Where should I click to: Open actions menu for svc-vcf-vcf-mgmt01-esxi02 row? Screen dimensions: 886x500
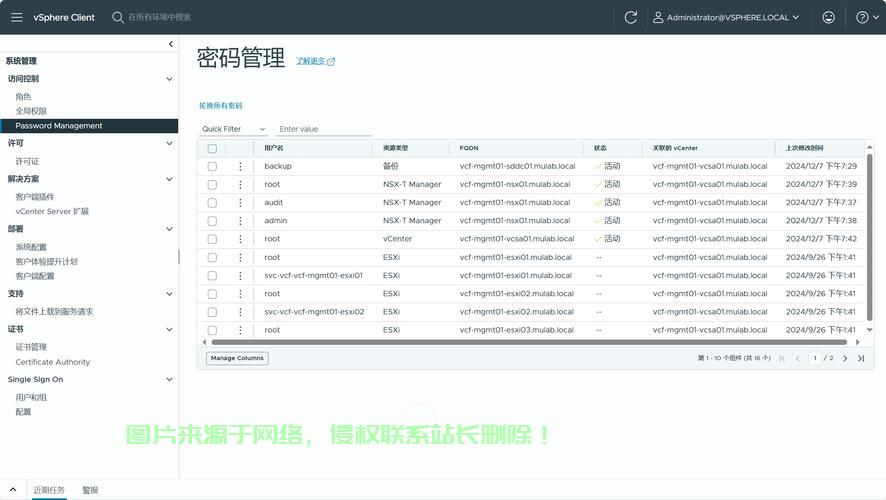click(x=240, y=312)
